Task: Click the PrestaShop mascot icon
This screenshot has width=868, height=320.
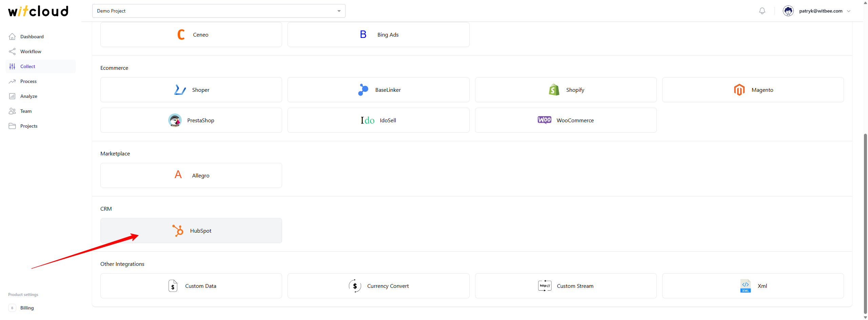Action: click(x=175, y=120)
